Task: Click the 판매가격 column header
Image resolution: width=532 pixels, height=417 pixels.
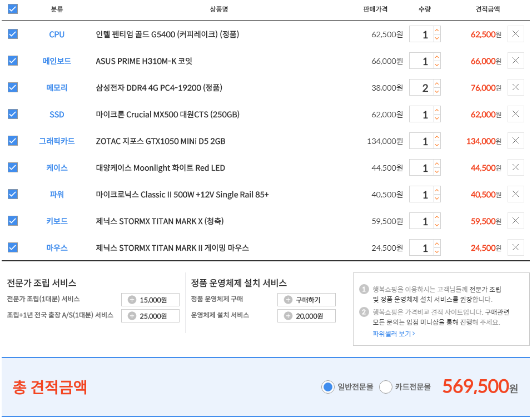Action: tap(375, 9)
